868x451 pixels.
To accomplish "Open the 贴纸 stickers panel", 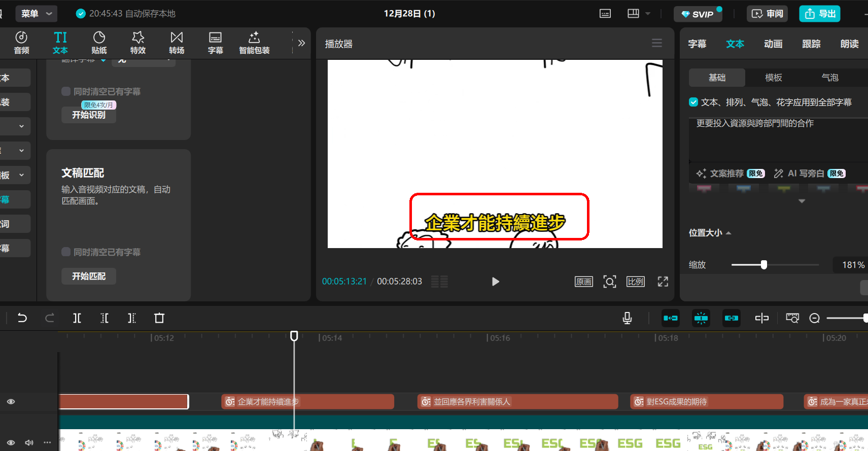I will point(99,43).
